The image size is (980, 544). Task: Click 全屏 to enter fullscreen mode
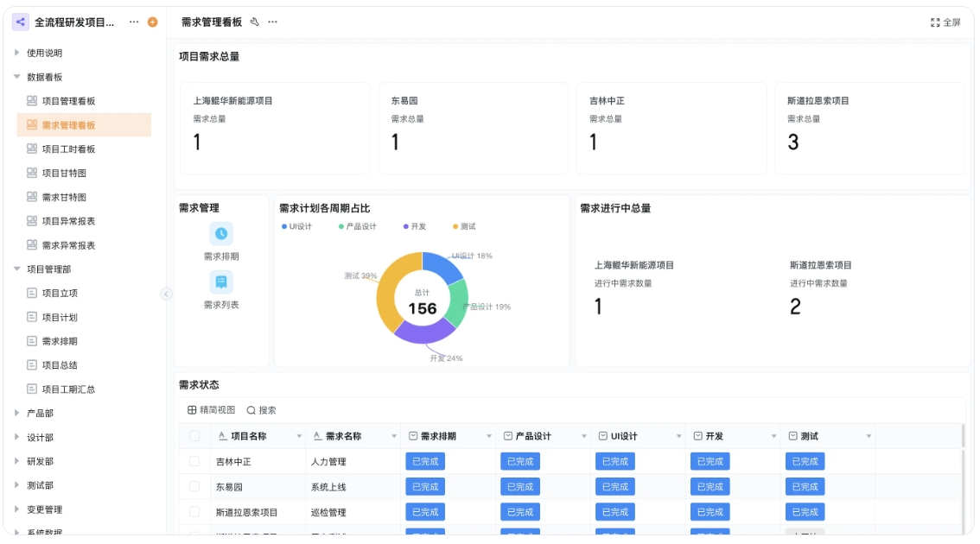coord(945,22)
